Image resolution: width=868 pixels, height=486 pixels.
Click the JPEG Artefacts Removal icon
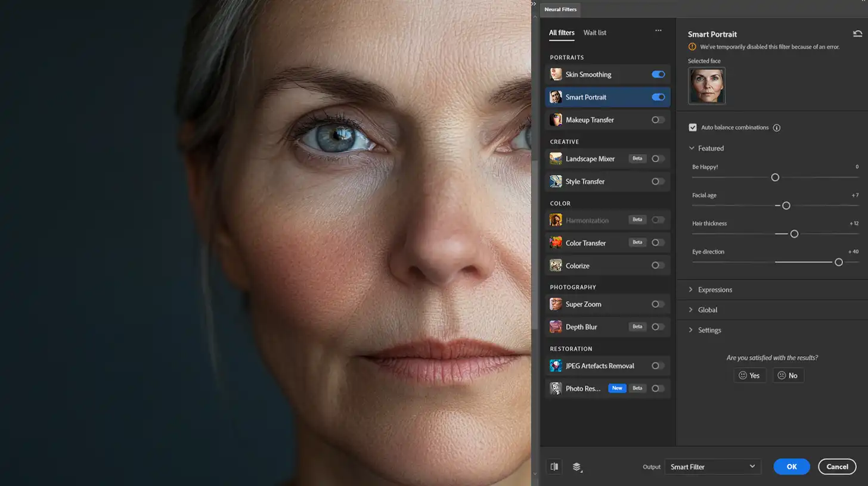point(556,366)
